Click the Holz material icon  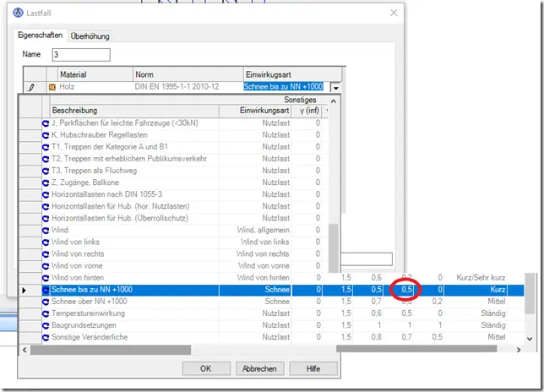tap(52, 87)
